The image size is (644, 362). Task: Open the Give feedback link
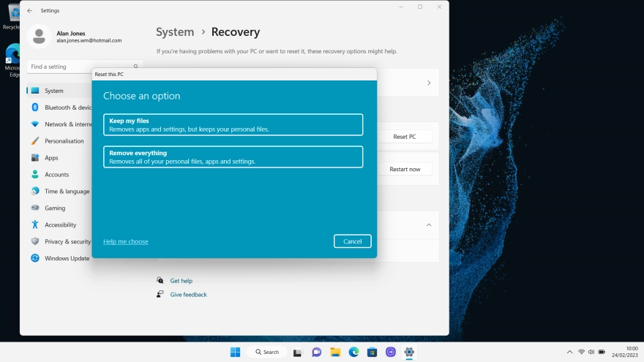coord(188,295)
